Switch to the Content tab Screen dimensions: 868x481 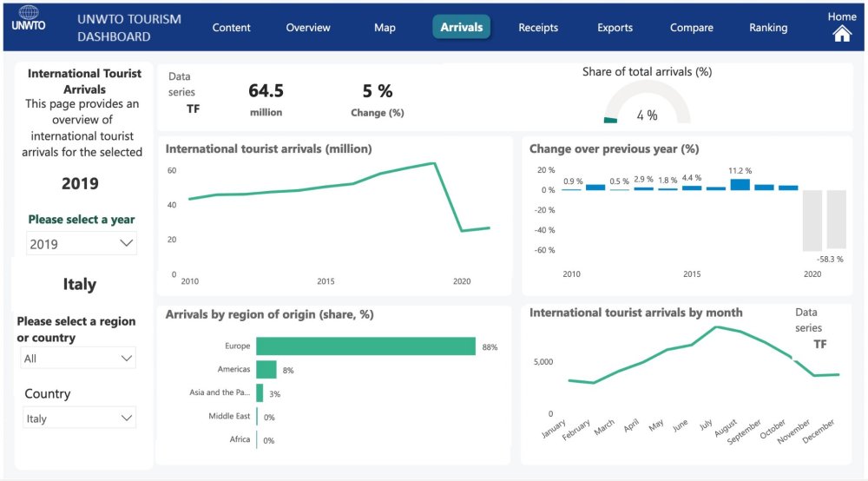click(x=232, y=28)
